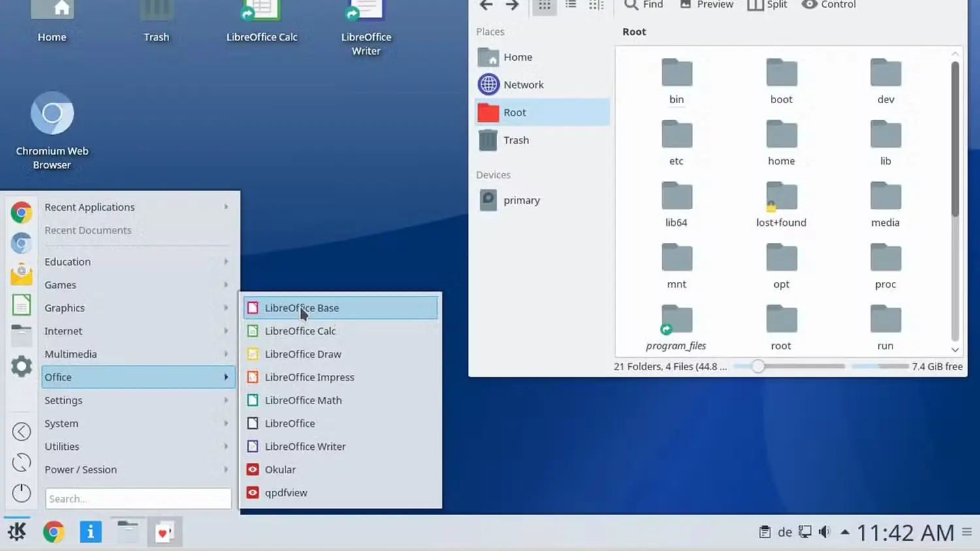Open the panel hamburger settings button

[x=967, y=532]
